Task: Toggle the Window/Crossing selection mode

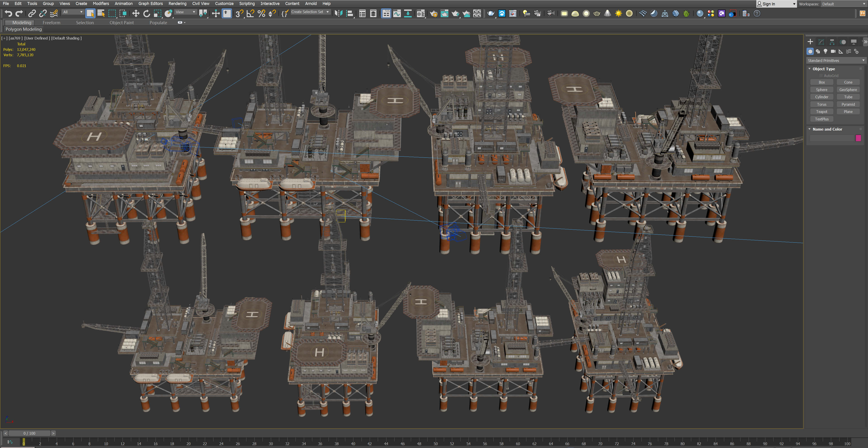Action: [123, 14]
